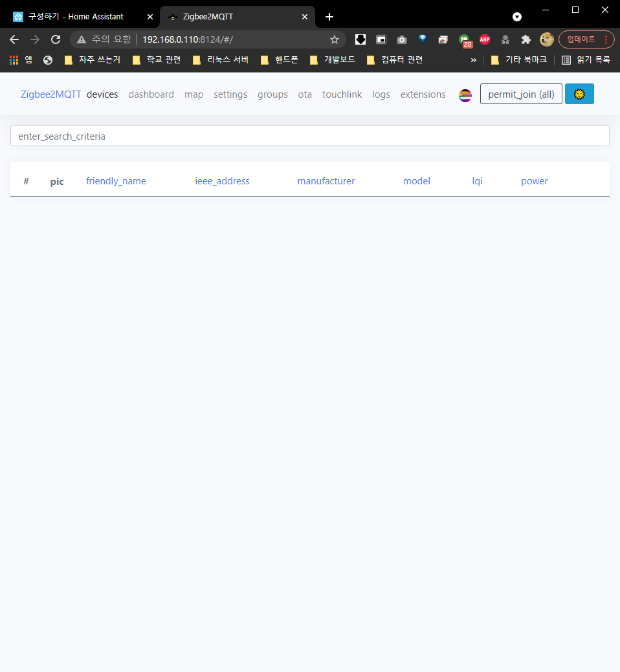620x672 pixels.
Task: Sort devices by ieee_address column
Action: coord(222,181)
